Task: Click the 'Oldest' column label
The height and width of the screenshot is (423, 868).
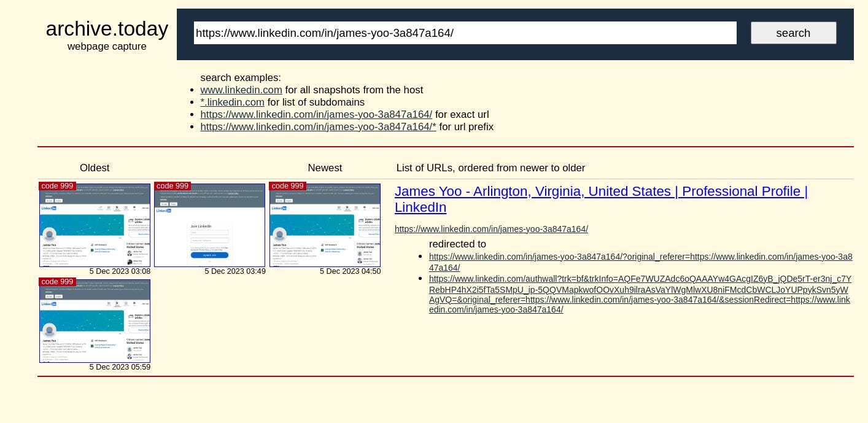Action: [x=95, y=168]
